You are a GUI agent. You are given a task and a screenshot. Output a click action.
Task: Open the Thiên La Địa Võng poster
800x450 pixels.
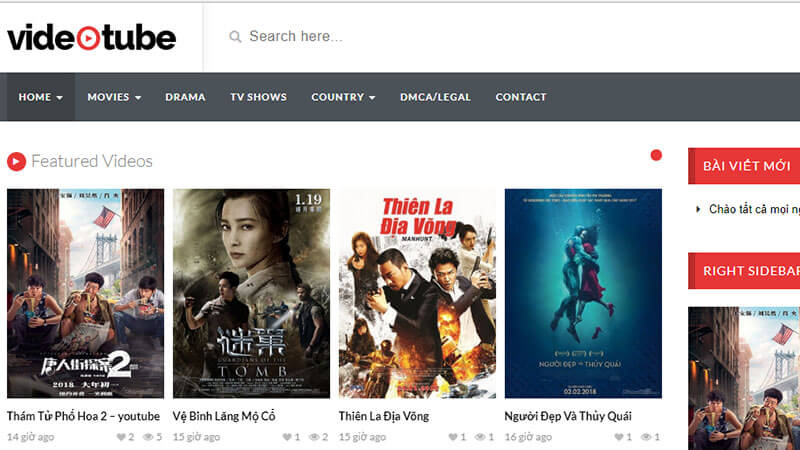coord(417,293)
